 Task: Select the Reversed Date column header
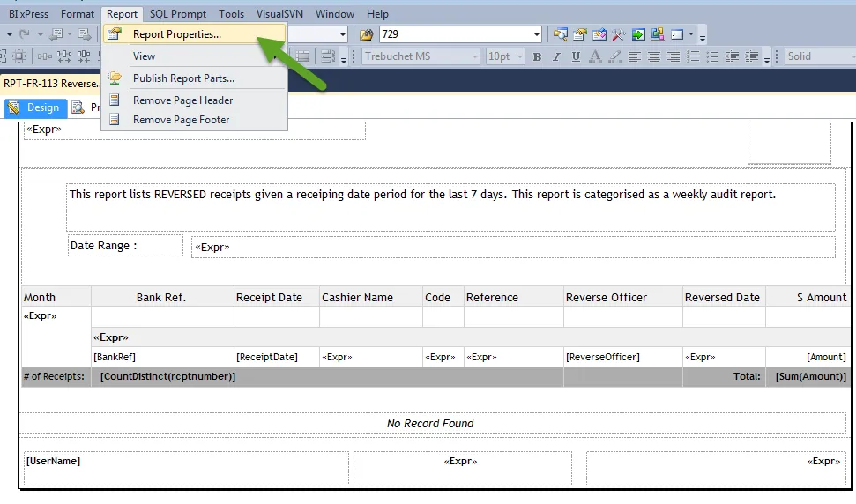pos(724,297)
